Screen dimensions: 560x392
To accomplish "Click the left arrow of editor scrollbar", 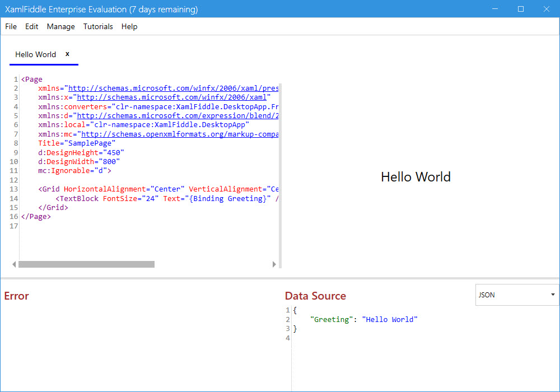I will tap(14, 264).
